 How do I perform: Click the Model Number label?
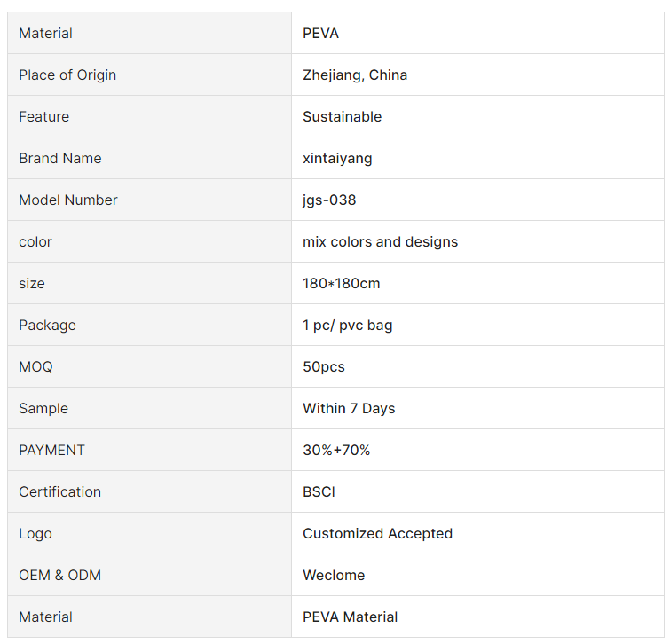68,200
